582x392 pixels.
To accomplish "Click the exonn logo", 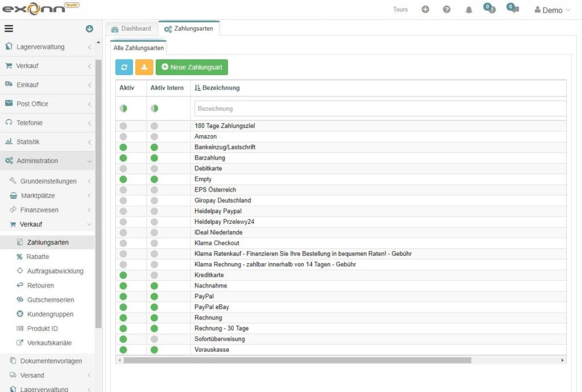I will coord(40,9).
